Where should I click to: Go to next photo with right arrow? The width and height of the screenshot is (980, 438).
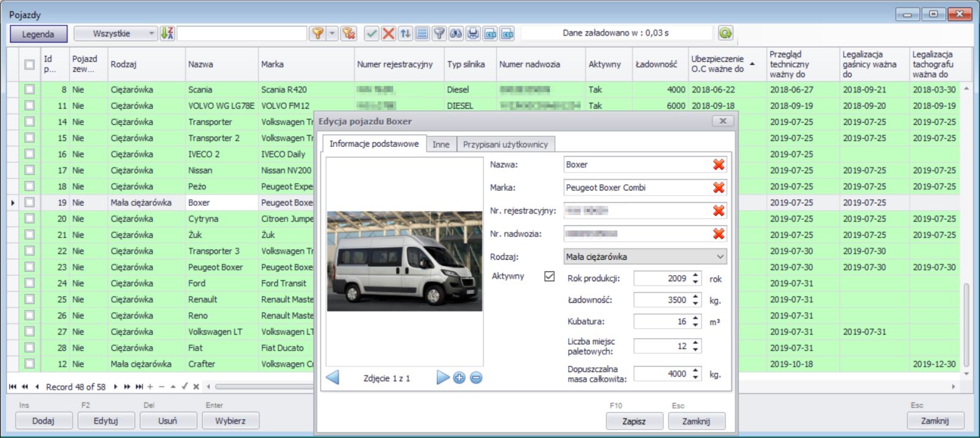[442, 377]
